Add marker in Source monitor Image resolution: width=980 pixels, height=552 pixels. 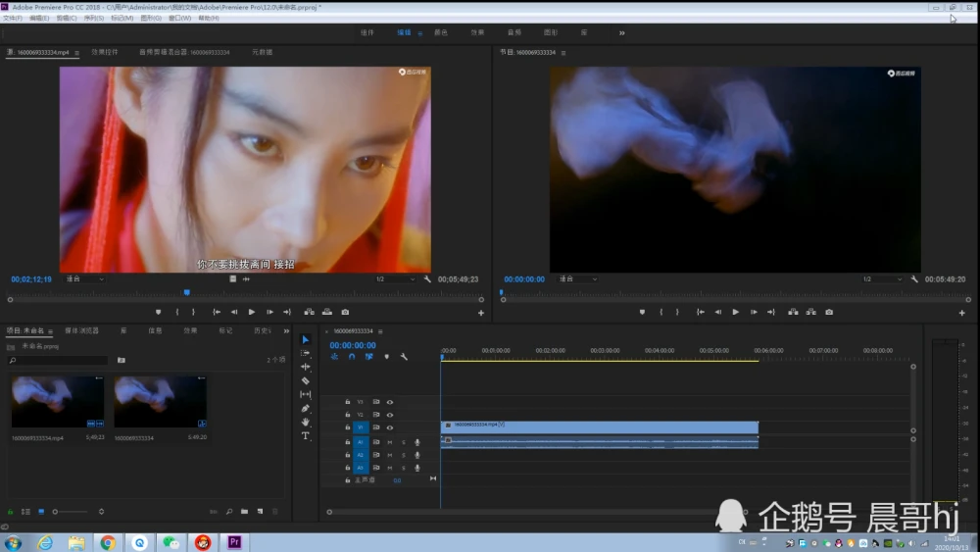[158, 312]
